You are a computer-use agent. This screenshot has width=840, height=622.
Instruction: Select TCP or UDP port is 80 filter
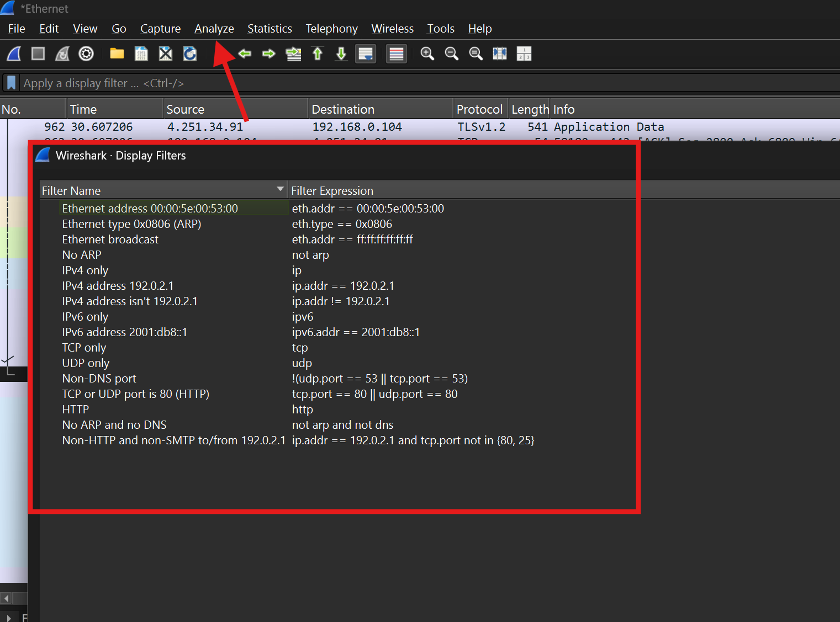(x=135, y=394)
